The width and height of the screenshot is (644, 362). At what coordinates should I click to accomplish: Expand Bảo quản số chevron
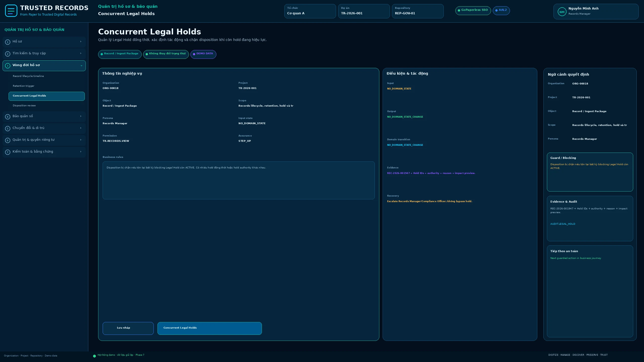coord(81,116)
